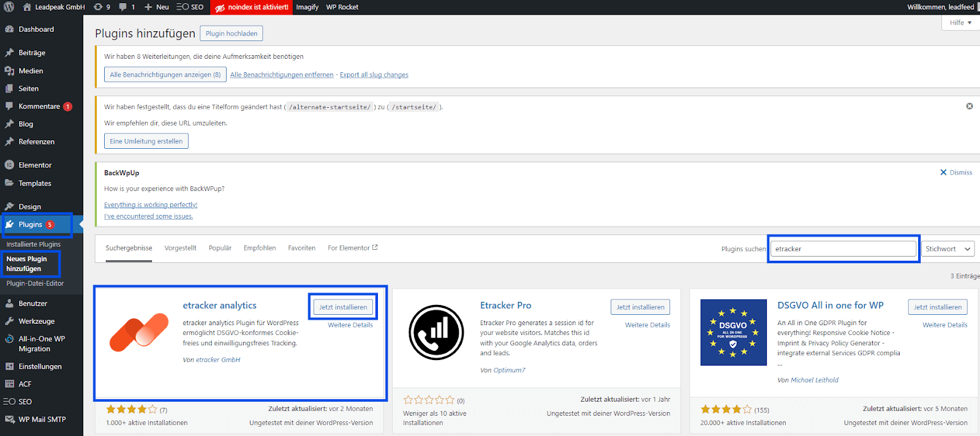Click the WordPress logo in admin bar
The height and width of the screenshot is (436, 980).
click(9, 7)
